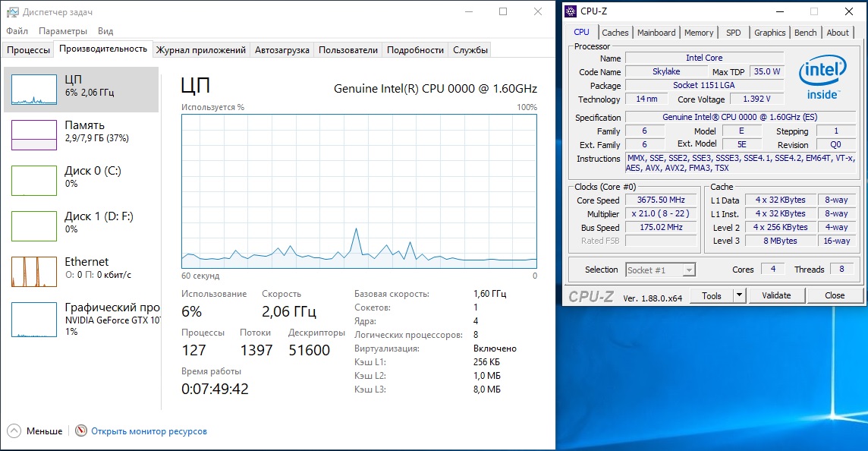Click the Core Voltage value 1.392 V
This screenshot has height=451, width=868.
756,99
